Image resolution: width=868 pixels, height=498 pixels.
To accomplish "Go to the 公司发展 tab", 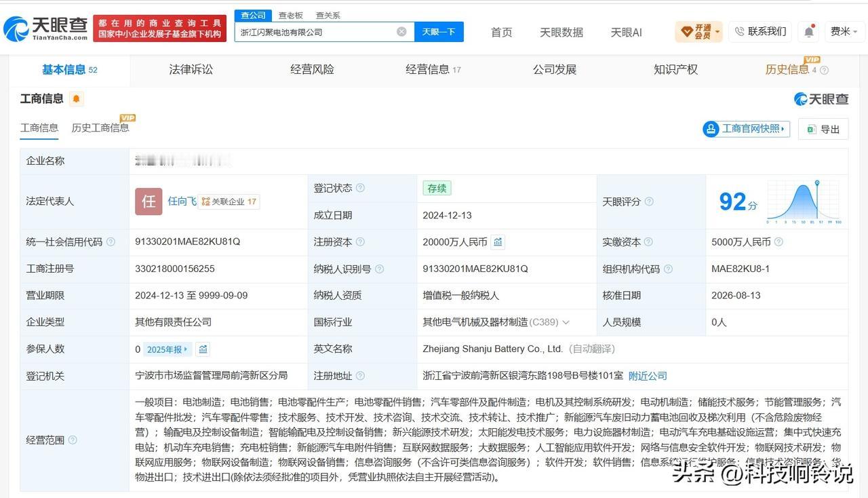I will pos(555,69).
